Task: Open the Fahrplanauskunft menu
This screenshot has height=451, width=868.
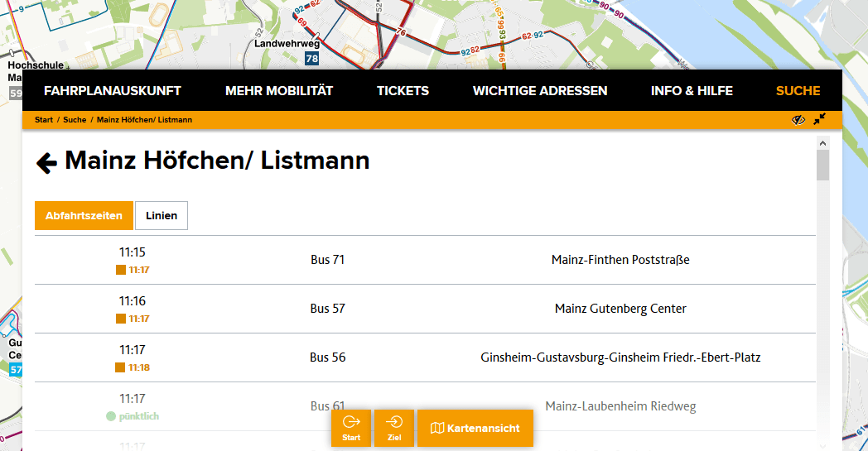Action: [113, 91]
